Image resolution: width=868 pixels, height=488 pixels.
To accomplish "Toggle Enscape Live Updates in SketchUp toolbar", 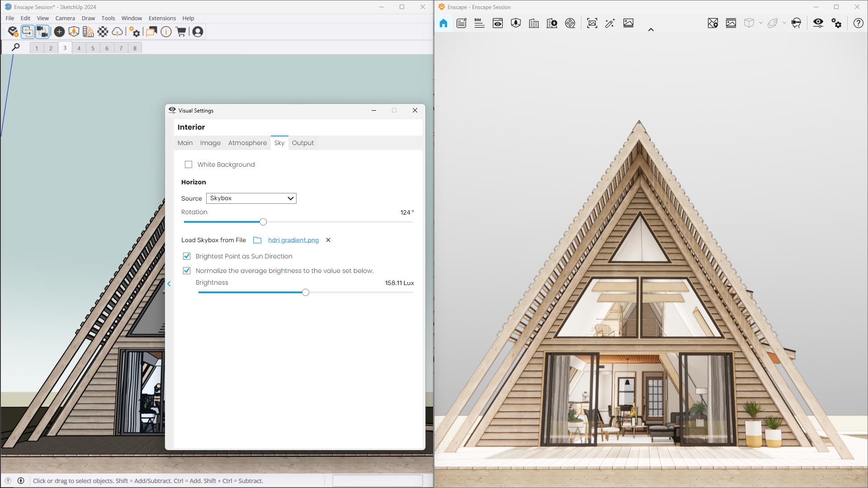I will click(28, 32).
